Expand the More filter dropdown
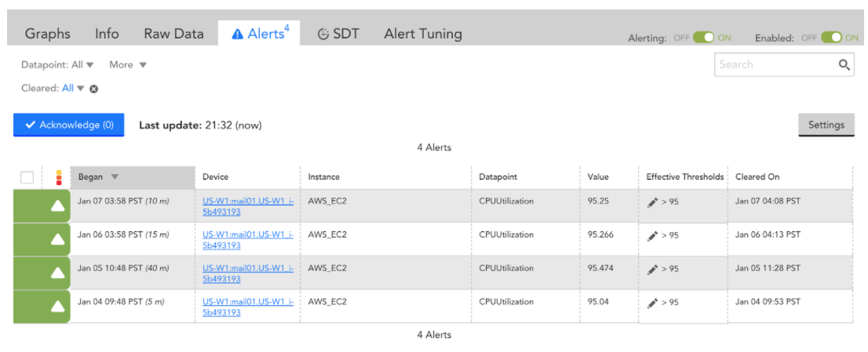 click(128, 64)
